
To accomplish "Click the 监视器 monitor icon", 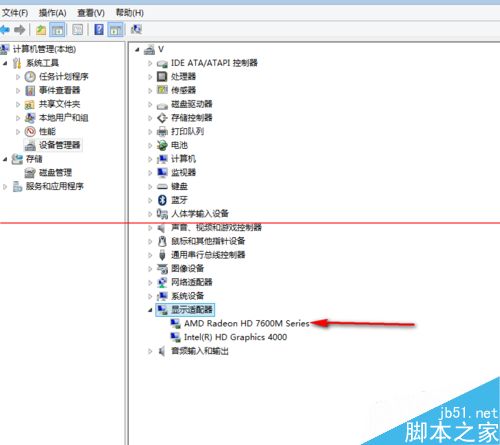I will (x=162, y=172).
